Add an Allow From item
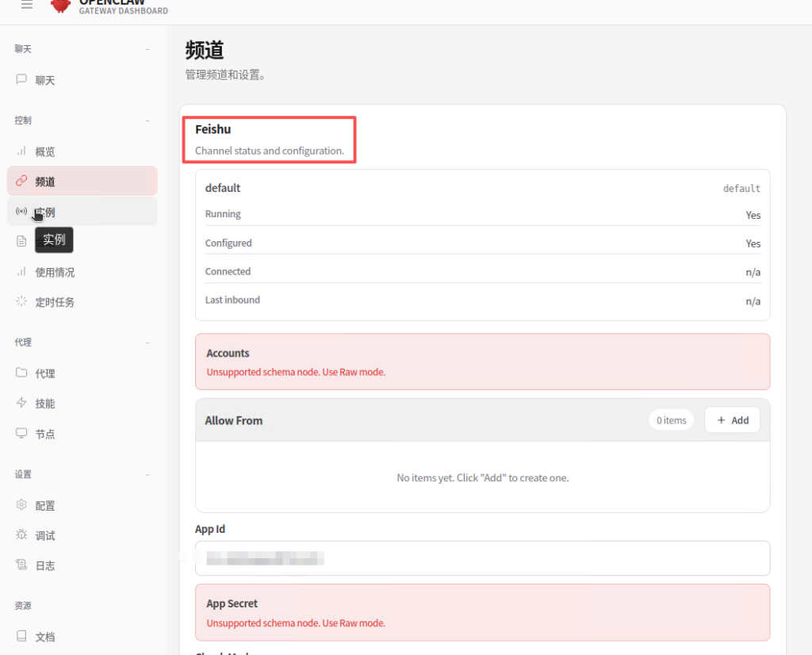This screenshot has height=655, width=812. (732, 420)
